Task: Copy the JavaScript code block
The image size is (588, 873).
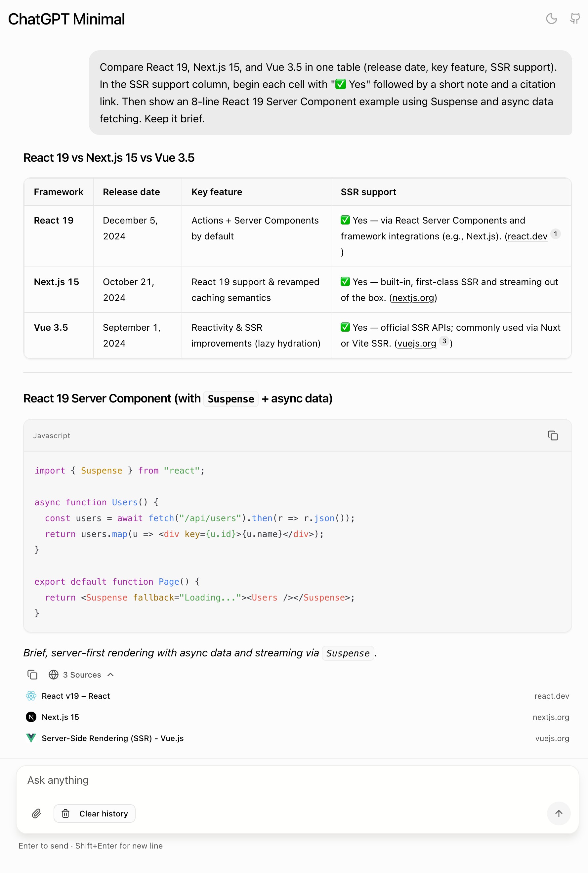Action: [x=552, y=436]
